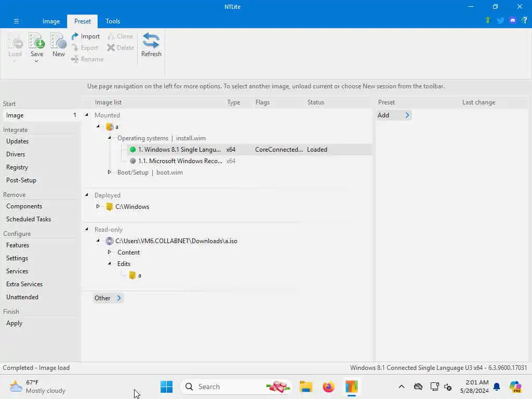Click the mounted folder icon 'a'
The width and height of the screenshot is (532, 399).
(x=110, y=127)
